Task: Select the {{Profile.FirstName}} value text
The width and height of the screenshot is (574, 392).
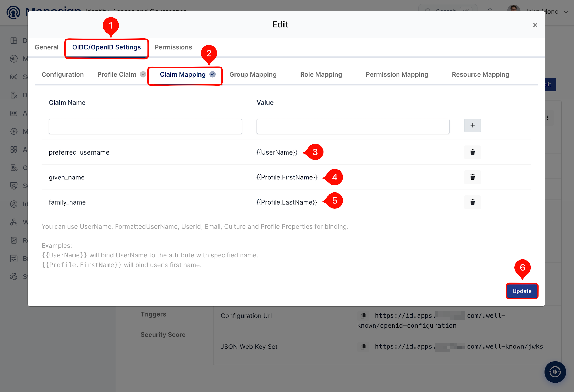Action: point(287,177)
